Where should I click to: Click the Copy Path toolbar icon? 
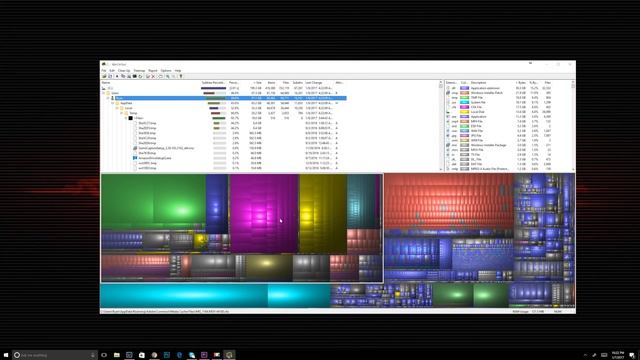123,76
